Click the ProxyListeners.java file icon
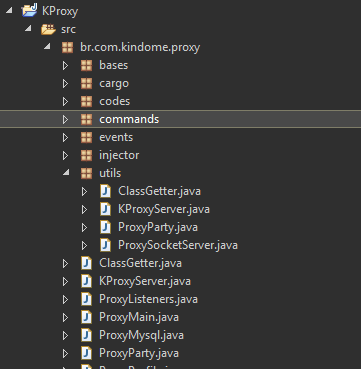Image resolution: width=361 pixels, height=369 pixels. click(x=86, y=299)
